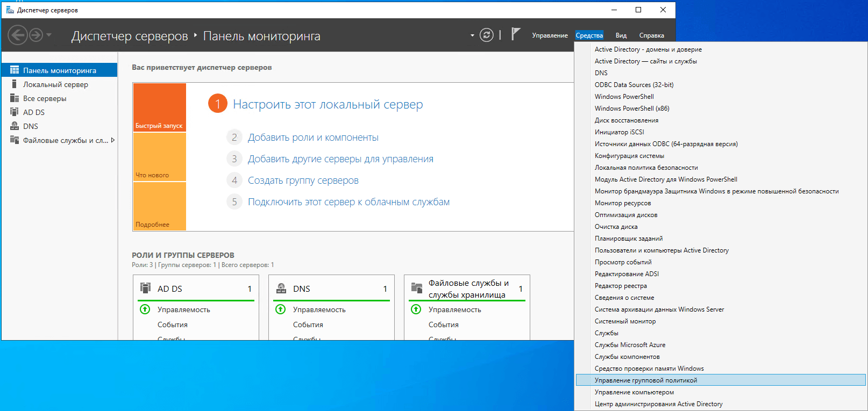Viewport: 868px width, 411px height.
Task: Click the Панель мониторинга sidebar icon
Action: [x=15, y=70]
